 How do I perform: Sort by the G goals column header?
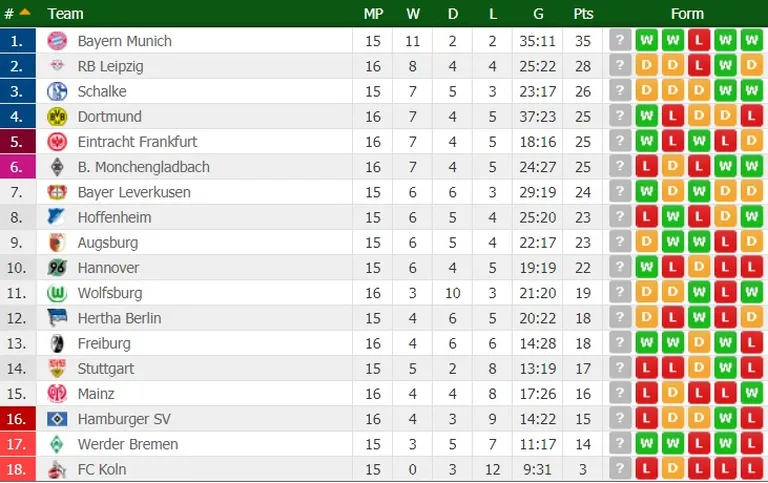538,14
